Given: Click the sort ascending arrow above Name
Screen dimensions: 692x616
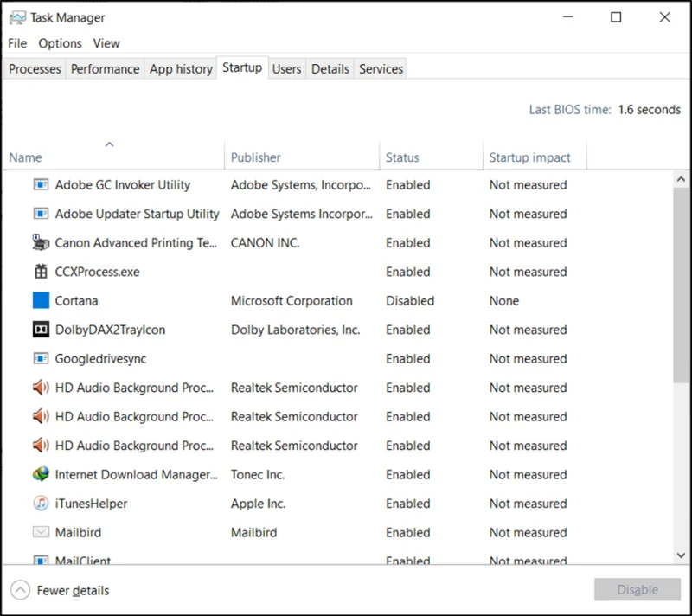Looking at the screenshot, I should click(x=110, y=144).
